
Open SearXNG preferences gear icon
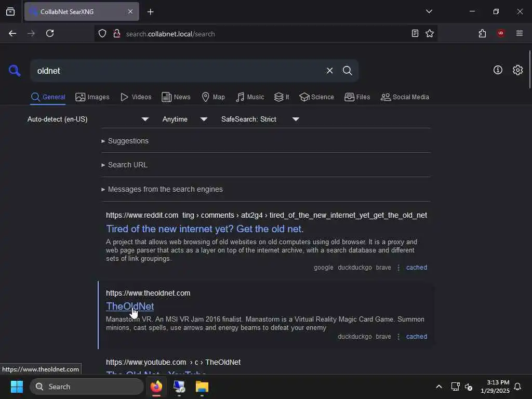pyautogui.click(x=518, y=70)
